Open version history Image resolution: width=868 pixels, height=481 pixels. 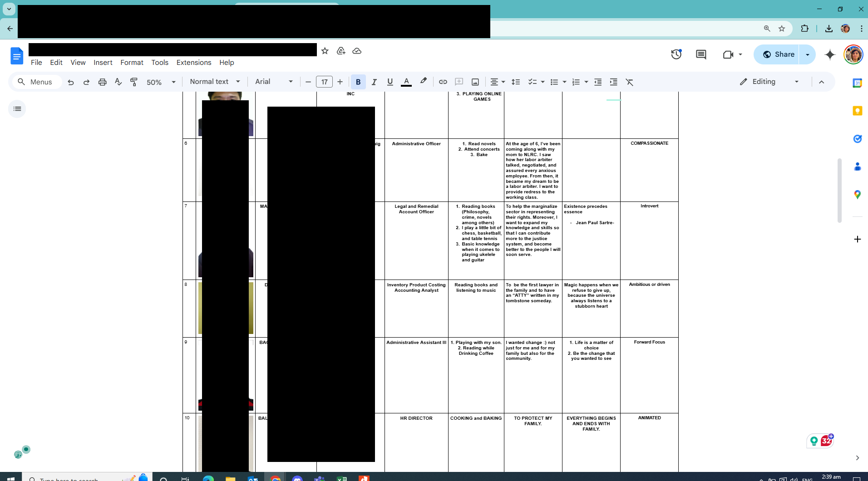(x=676, y=54)
